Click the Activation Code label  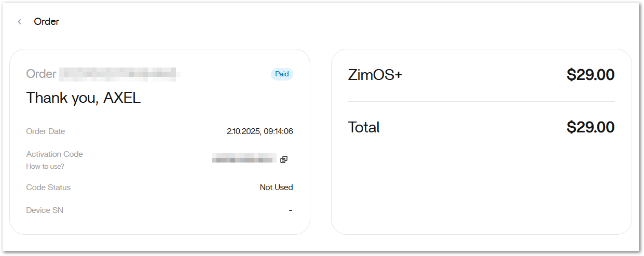pyautogui.click(x=54, y=154)
